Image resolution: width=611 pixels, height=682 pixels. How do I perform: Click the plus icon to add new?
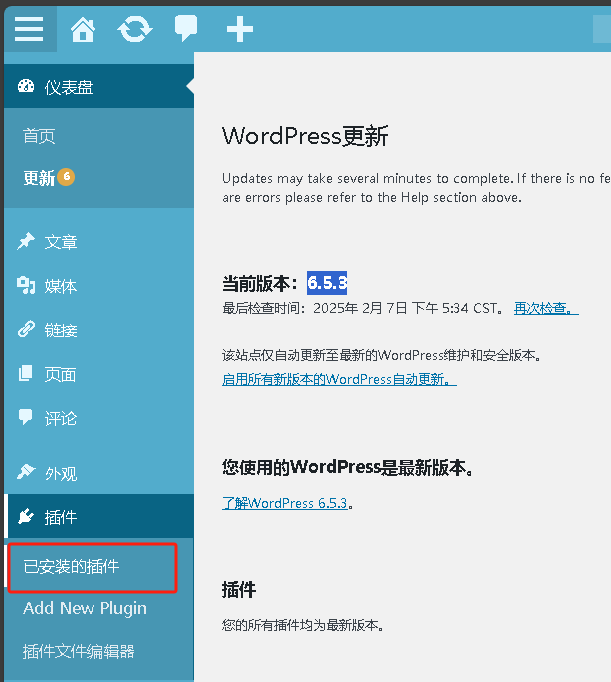[240, 29]
